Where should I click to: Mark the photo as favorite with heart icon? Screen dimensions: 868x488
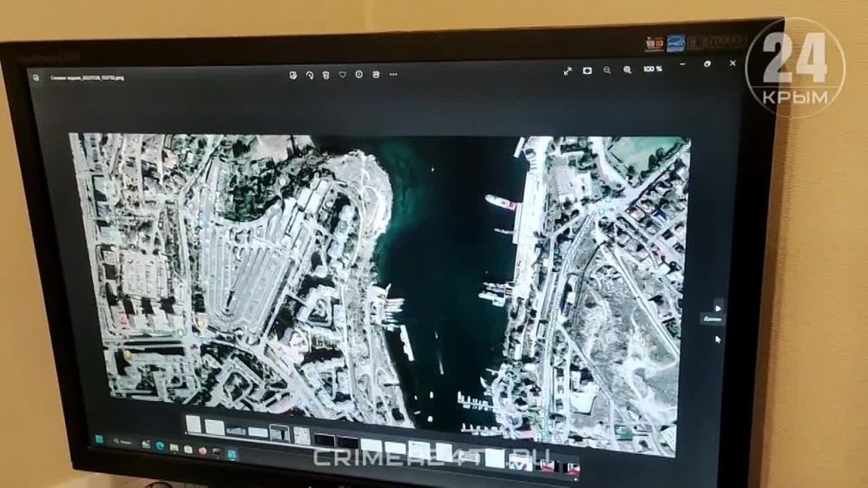343,74
